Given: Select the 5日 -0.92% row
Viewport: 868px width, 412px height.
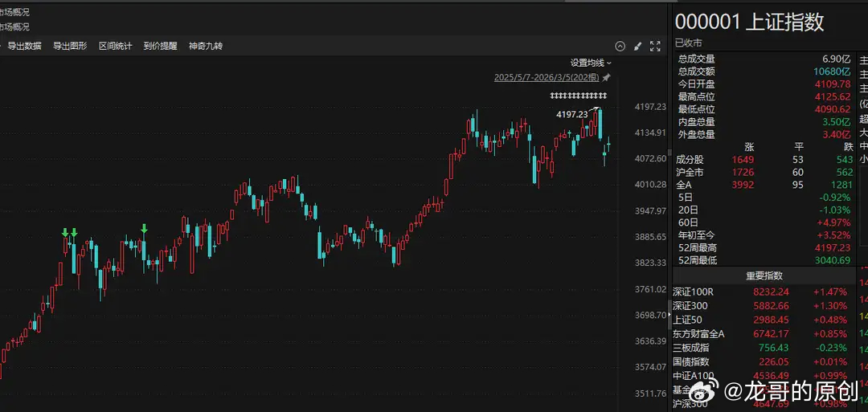Looking at the screenshot, I should [x=764, y=198].
